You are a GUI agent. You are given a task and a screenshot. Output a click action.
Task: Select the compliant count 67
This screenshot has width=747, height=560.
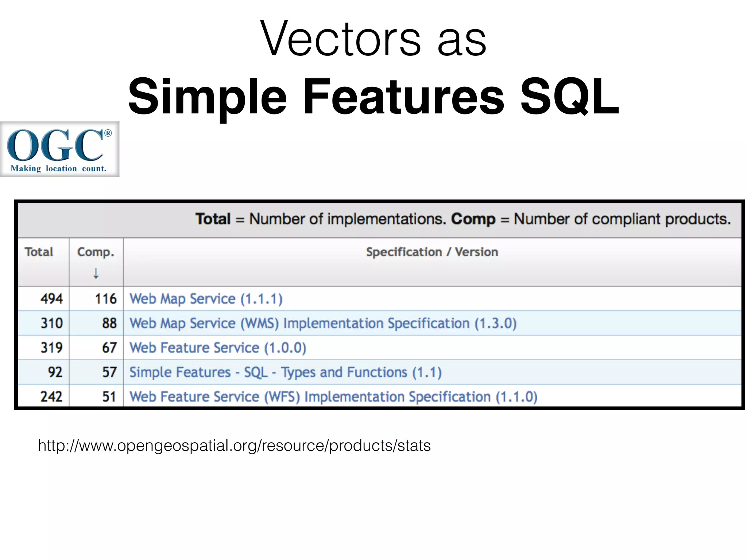[109, 348]
